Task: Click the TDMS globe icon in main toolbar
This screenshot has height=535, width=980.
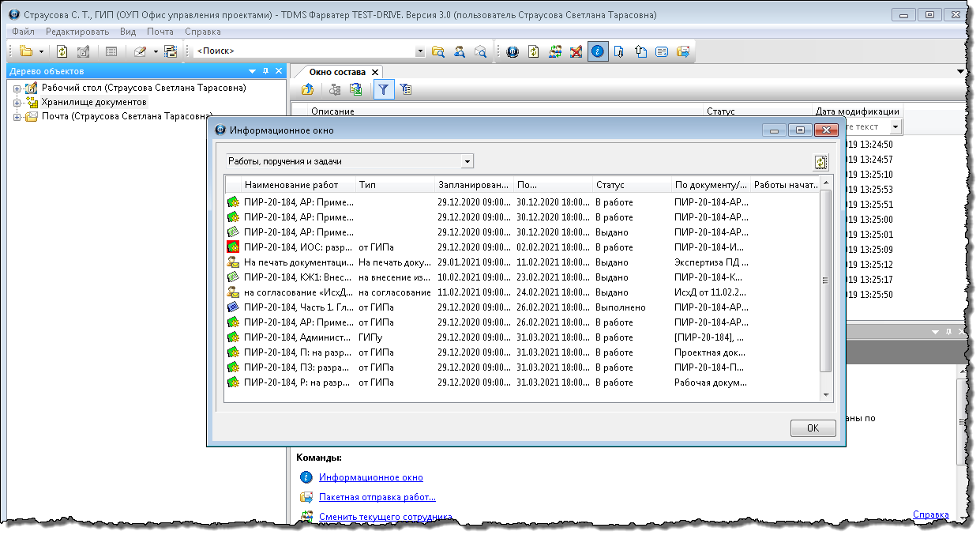Action: point(513,51)
